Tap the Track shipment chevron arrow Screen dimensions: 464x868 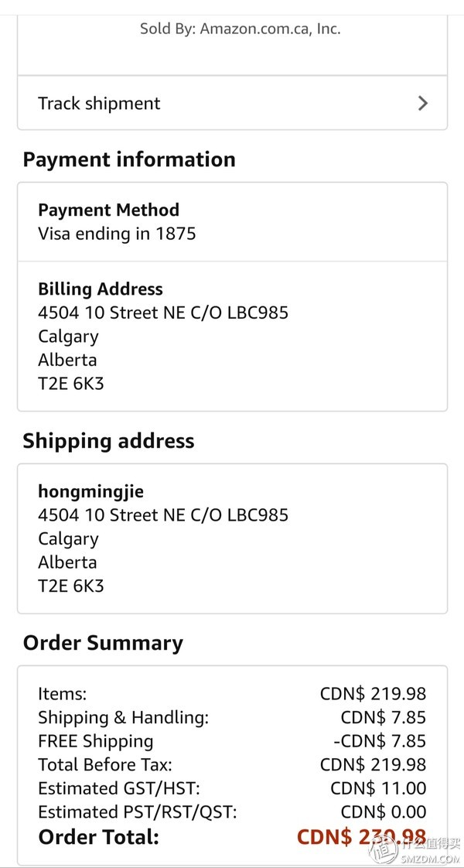[x=422, y=104]
